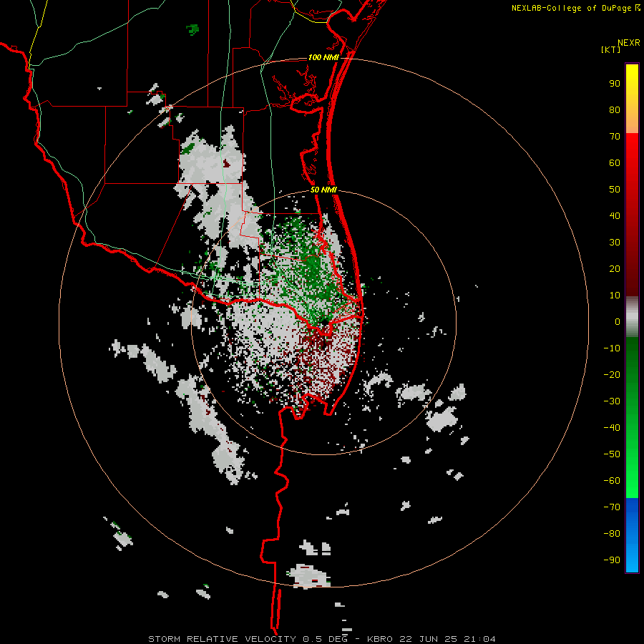
Task: Click the -40 value on velocity scale
Action: (612, 428)
